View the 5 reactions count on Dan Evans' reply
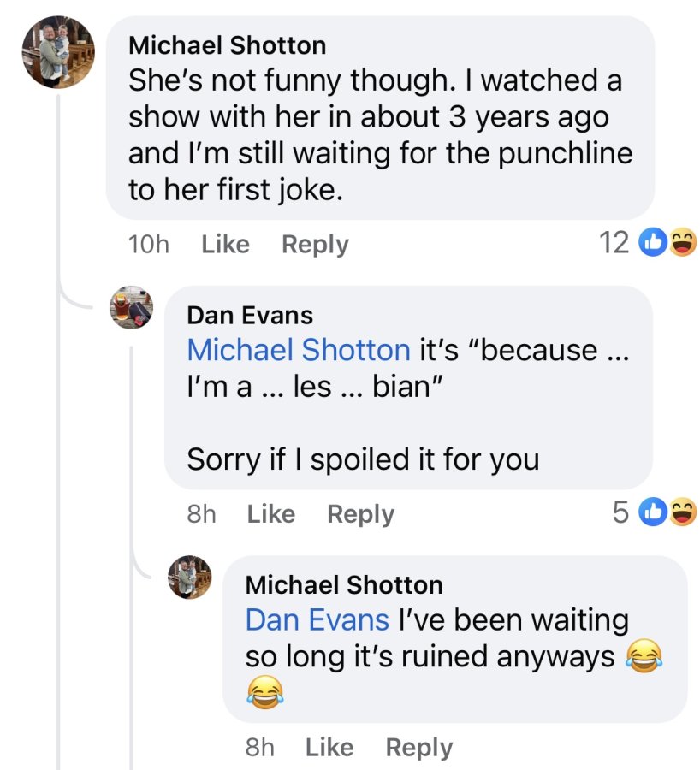Screen dimensions: 700x770 [621, 512]
